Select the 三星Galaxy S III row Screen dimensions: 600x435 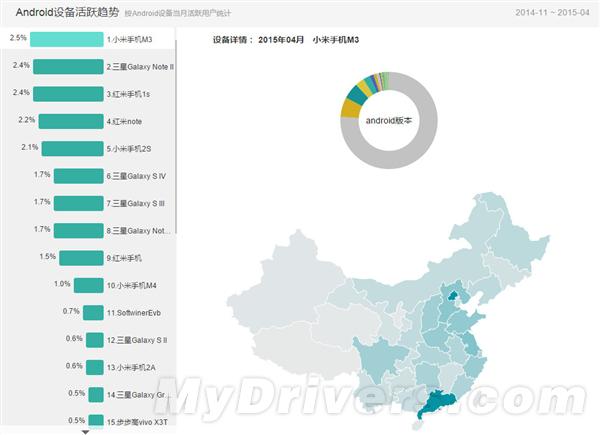click(x=136, y=204)
